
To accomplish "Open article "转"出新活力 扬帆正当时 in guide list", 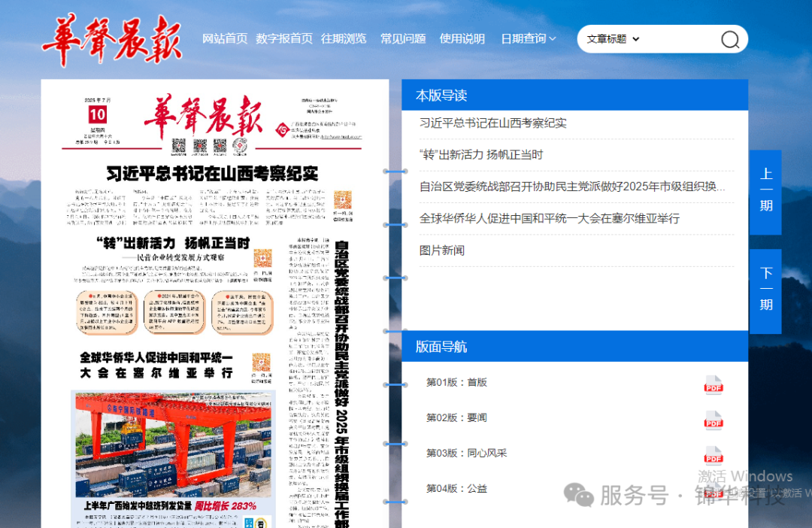I will (481, 154).
